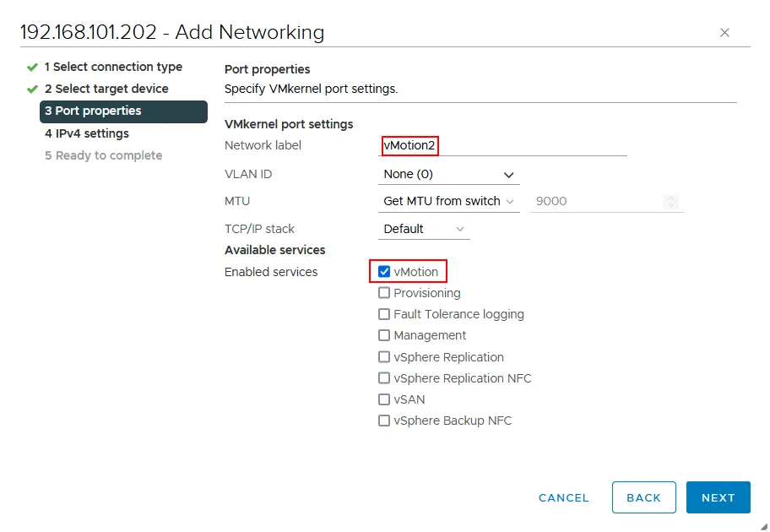
Task: Click the green checkmark beside Select connection type
Action: click(32, 67)
